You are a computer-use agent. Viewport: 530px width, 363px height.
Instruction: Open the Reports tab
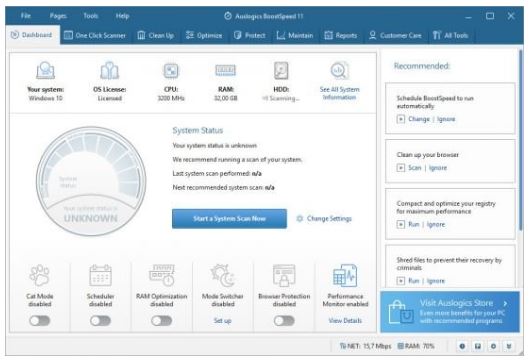(x=341, y=35)
